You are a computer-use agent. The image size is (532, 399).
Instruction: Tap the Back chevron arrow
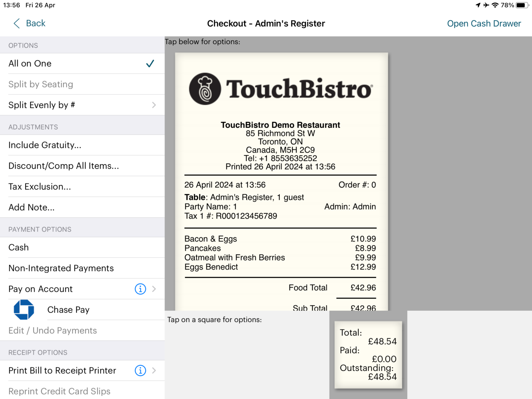click(x=16, y=23)
